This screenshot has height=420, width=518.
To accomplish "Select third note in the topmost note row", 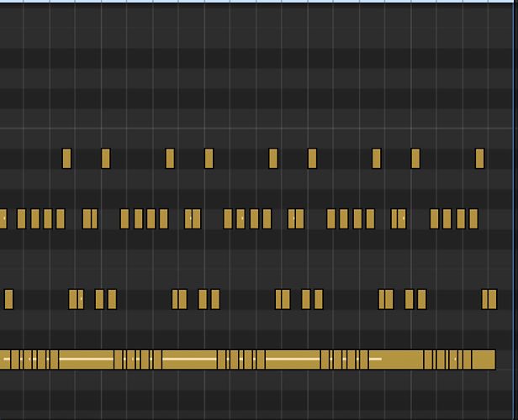I will pos(170,159).
